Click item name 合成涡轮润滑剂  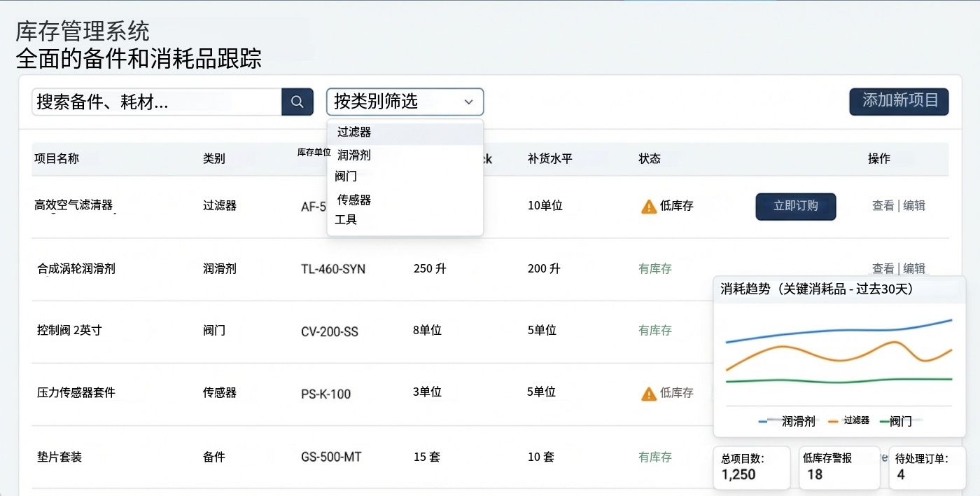coord(76,268)
